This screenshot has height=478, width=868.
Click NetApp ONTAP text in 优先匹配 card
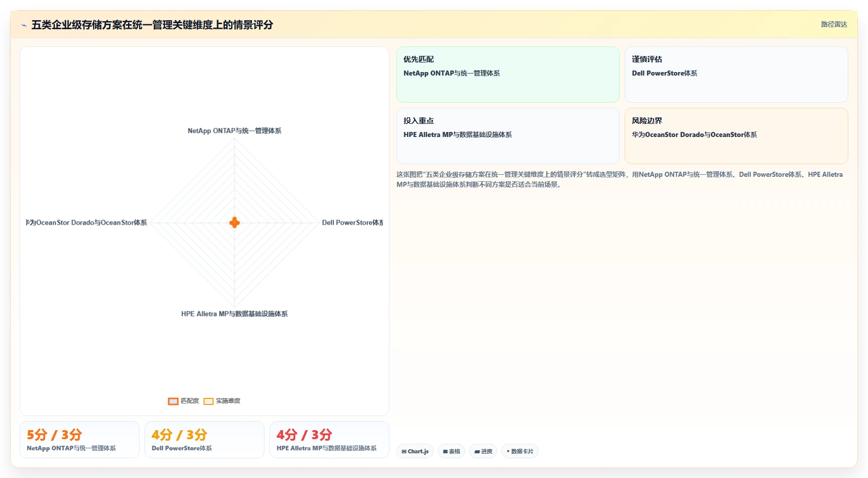(x=451, y=74)
